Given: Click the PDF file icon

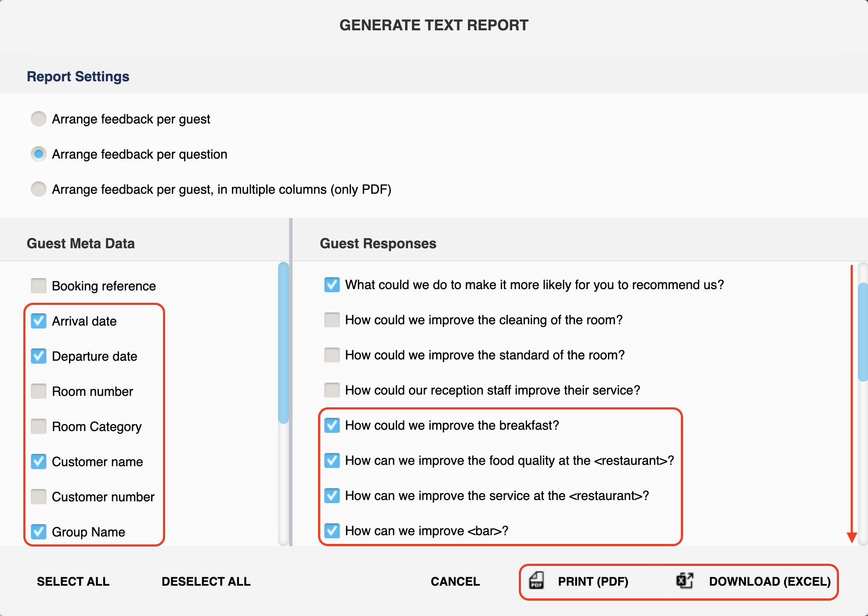Looking at the screenshot, I should (536, 580).
